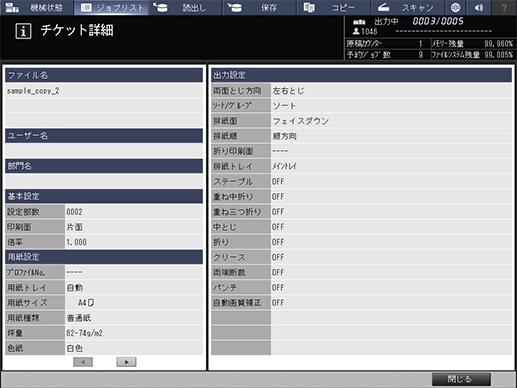517x388 pixels.
Task: Click the user icon next to 1046
Action: pyautogui.click(x=356, y=31)
